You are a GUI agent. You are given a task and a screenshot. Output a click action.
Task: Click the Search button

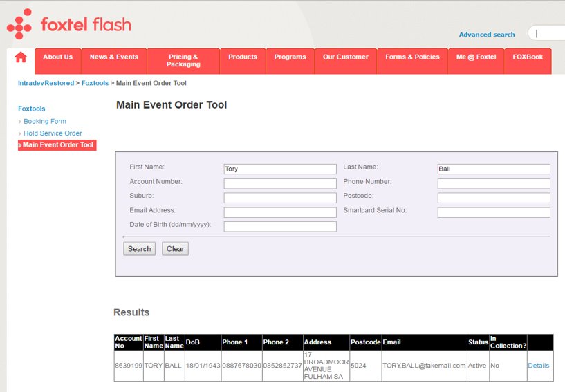tap(140, 249)
